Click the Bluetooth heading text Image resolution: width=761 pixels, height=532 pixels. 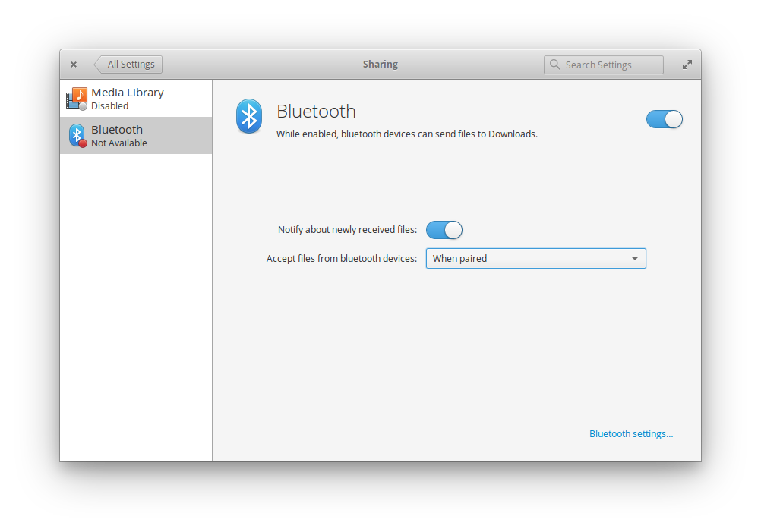tap(317, 112)
